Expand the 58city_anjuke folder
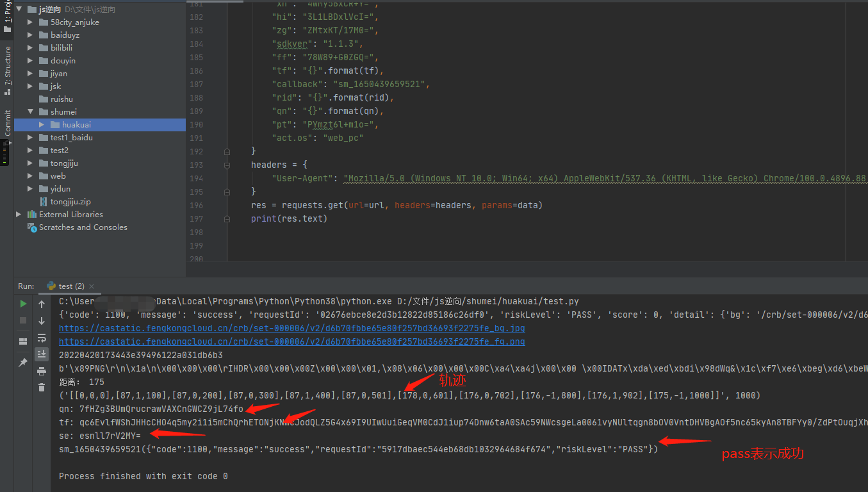 [x=30, y=22]
